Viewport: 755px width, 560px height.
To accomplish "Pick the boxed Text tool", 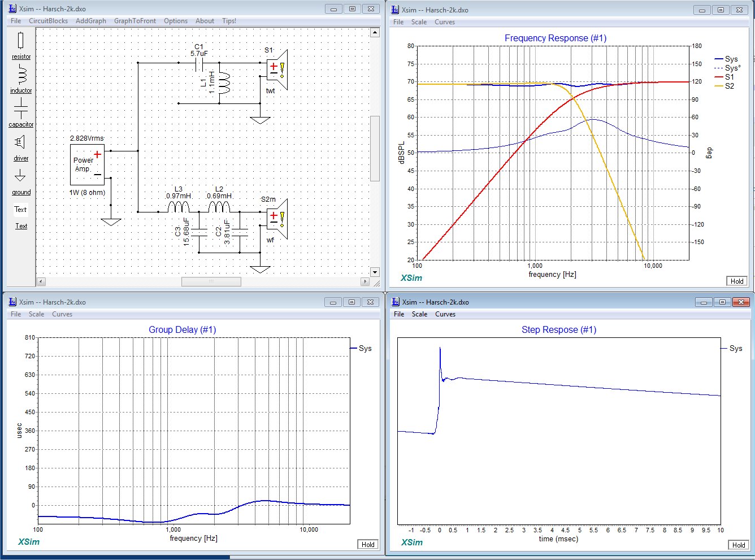I will click(21, 210).
